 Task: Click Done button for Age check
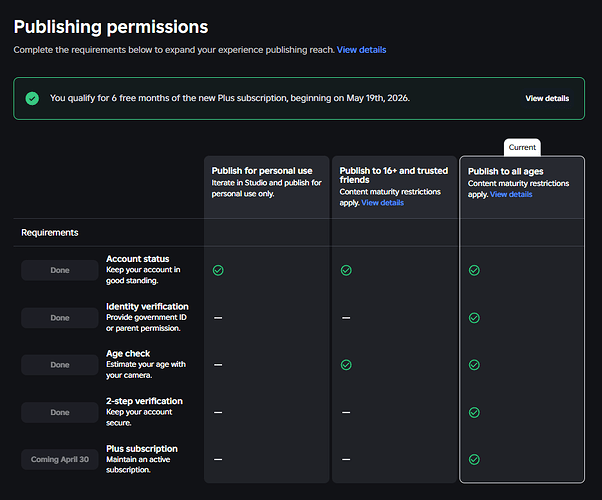point(60,365)
